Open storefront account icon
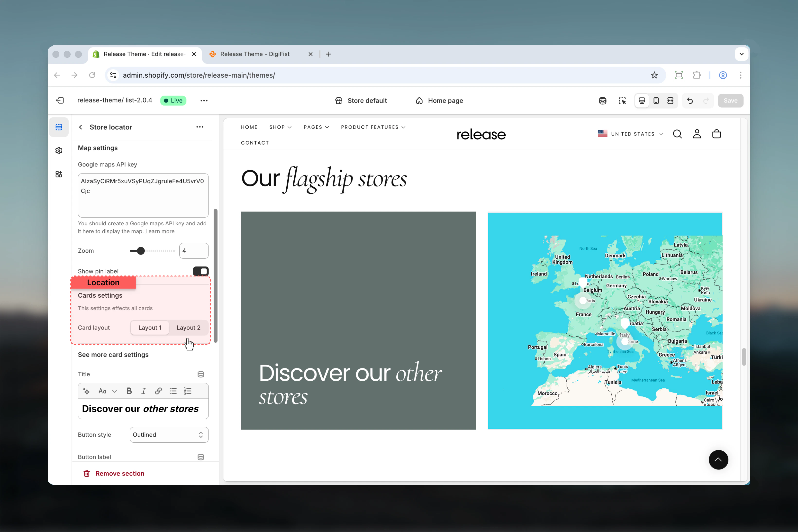Screen dimensions: 798x532 pyautogui.click(x=697, y=134)
